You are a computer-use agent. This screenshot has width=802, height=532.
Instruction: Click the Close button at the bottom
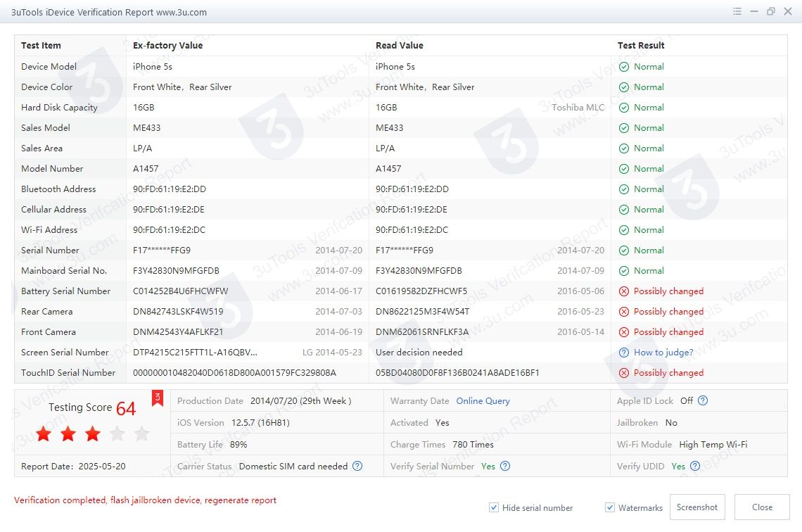(x=762, y=507)
